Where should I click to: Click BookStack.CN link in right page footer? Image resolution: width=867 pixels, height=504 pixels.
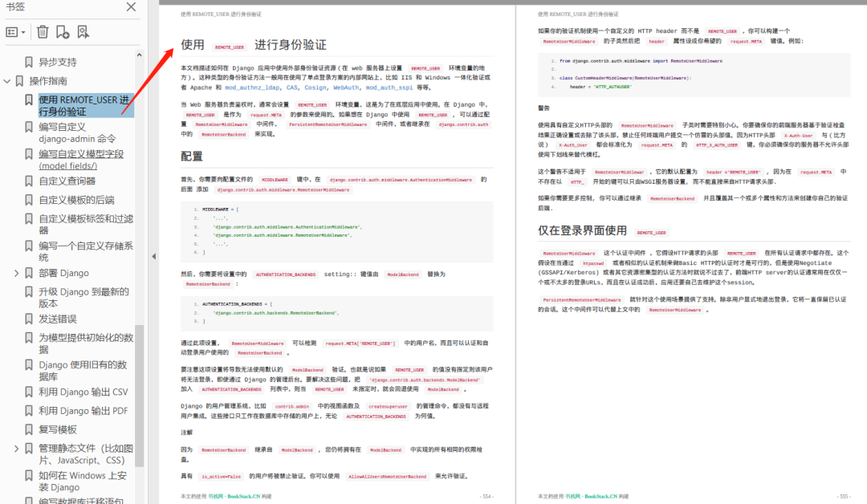tap(601, 496)
